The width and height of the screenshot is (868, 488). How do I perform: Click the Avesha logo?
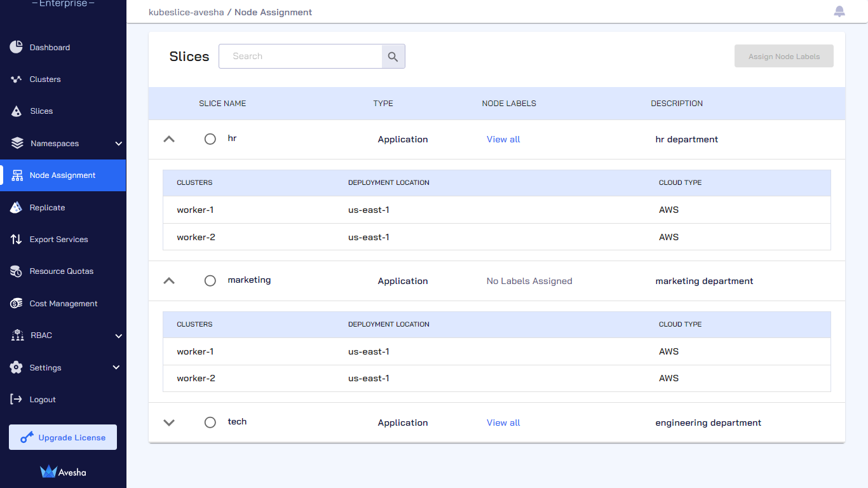tap(63, 471)
